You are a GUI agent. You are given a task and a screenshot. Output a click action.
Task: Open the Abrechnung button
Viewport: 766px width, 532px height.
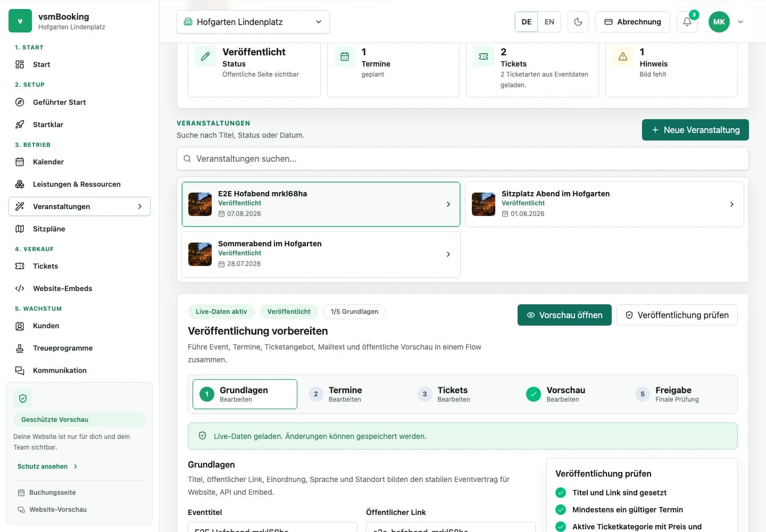(632, 22)
